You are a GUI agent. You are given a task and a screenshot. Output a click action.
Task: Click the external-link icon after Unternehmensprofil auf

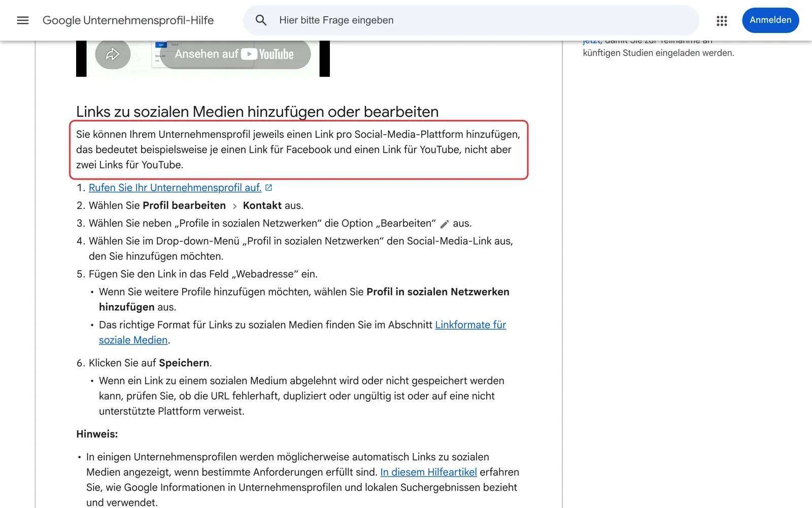pos(269,187)
